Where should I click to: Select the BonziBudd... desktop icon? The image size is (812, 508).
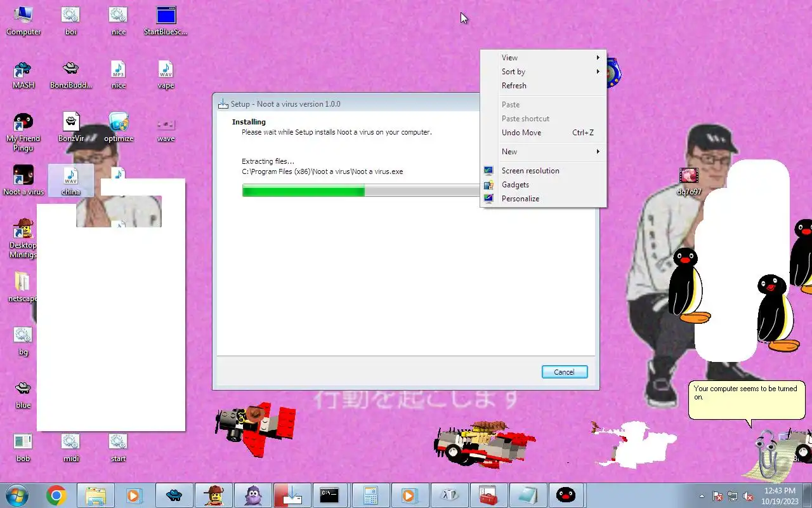click(x=70, y=74)
